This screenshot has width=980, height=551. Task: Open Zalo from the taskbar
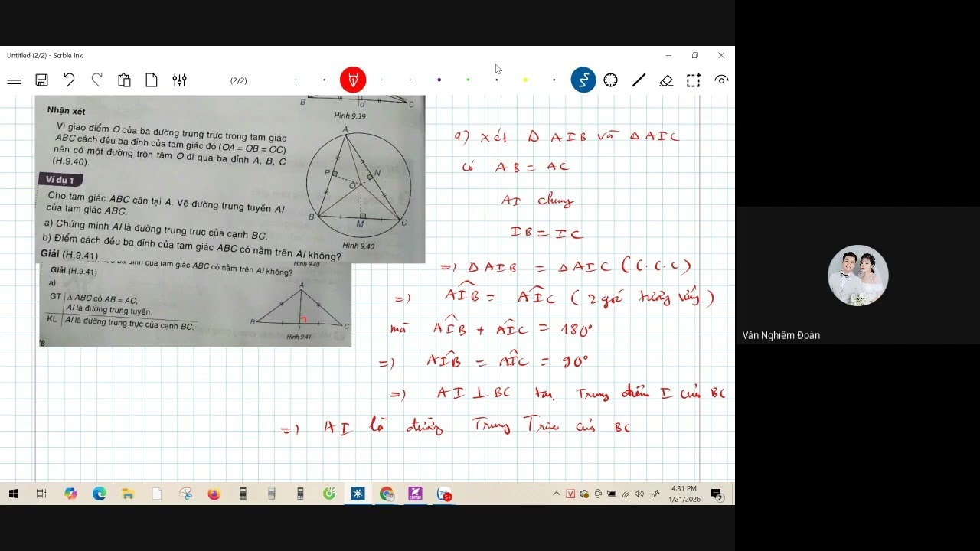point(444,494)
